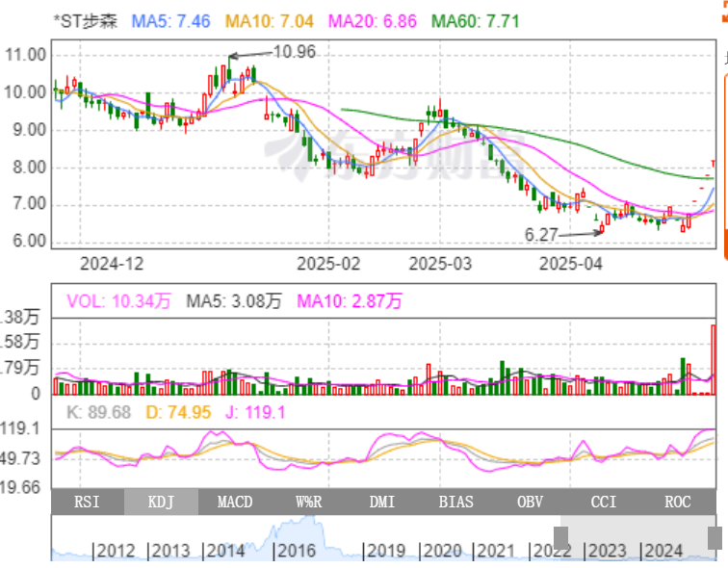This screenshot has height=568, width=728.
Task: Click the K: 89.68 indicator value
Action: (98, 412)
